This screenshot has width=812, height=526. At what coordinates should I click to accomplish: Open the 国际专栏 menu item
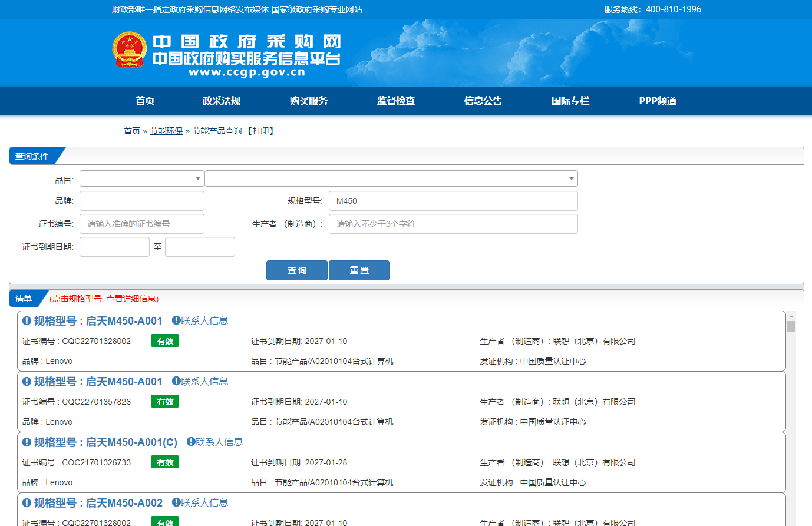570,101
